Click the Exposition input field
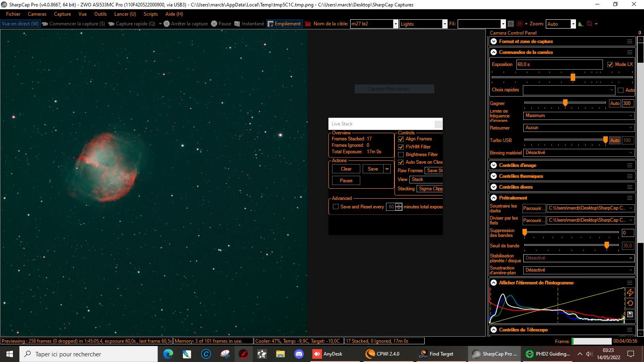This screenshot has height=362, width=644. pos(559,64)
